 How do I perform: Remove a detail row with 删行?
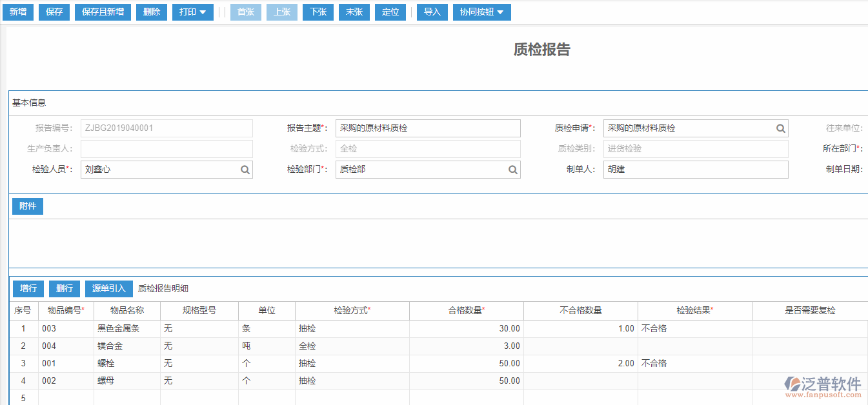(x=64, y=288)
